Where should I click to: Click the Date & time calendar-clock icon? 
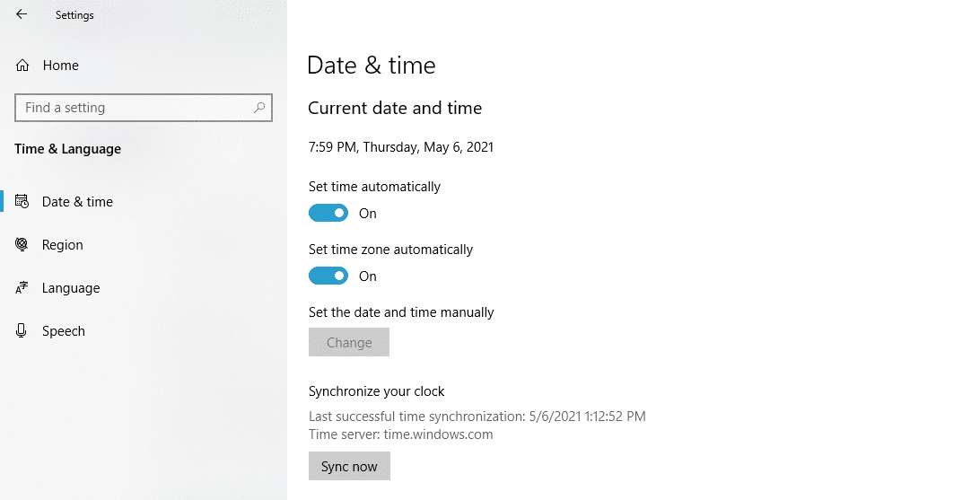pos(22,202)
